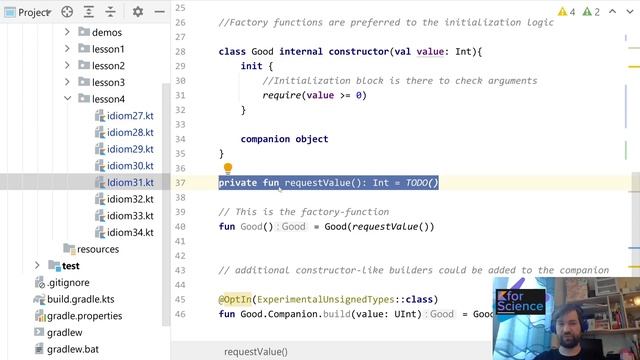The image size is (640, 360).
Task: Expand the test folder
Action: [x=37, y=265]
